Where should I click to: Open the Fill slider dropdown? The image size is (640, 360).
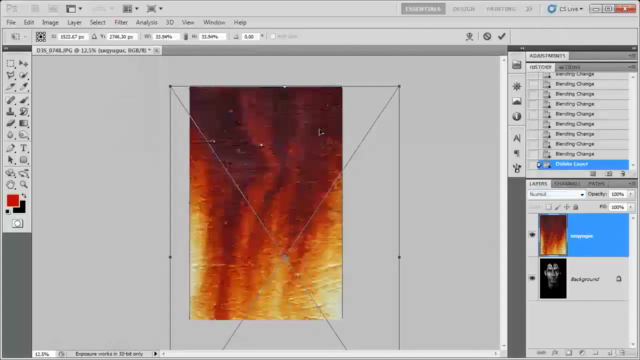(631, 207)
